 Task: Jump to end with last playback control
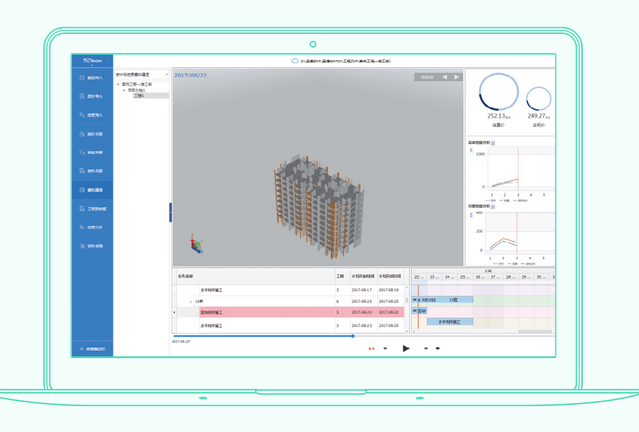coord(438,348)
